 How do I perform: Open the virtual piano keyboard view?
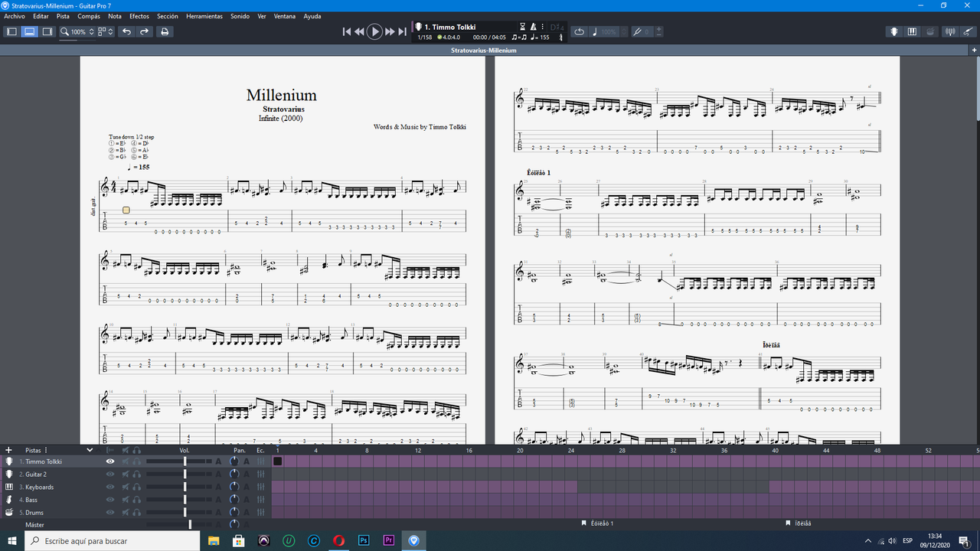[x=912, y=31]
